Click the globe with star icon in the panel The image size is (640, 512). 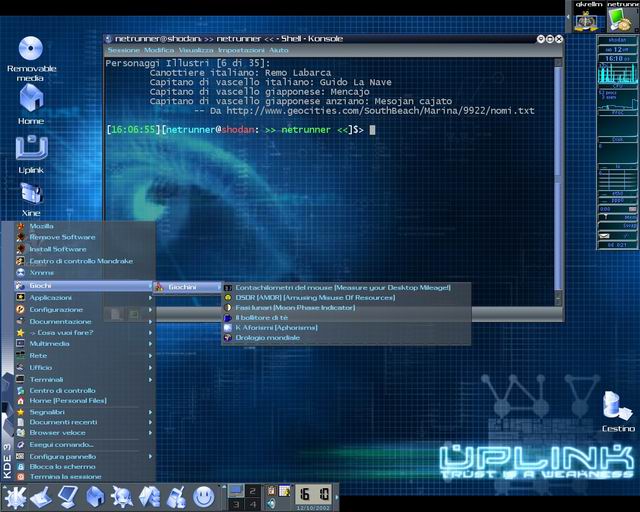coord(122,497)
